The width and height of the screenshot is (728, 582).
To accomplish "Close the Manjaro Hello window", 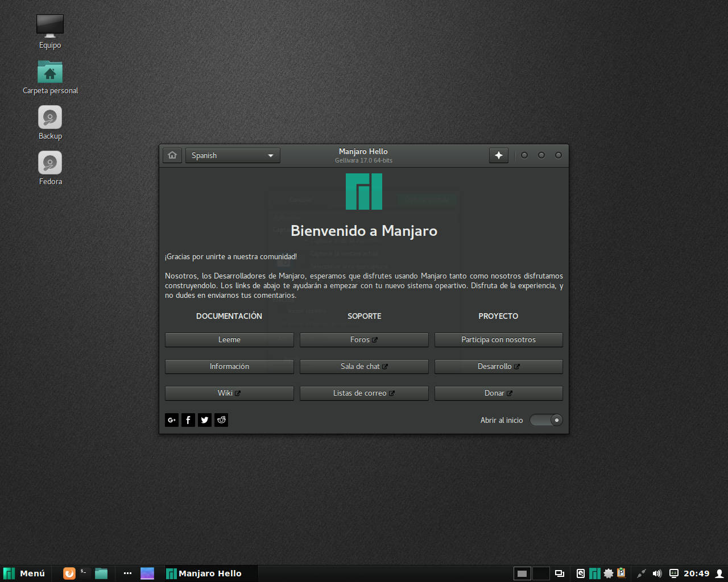I will tap(559, 155).
